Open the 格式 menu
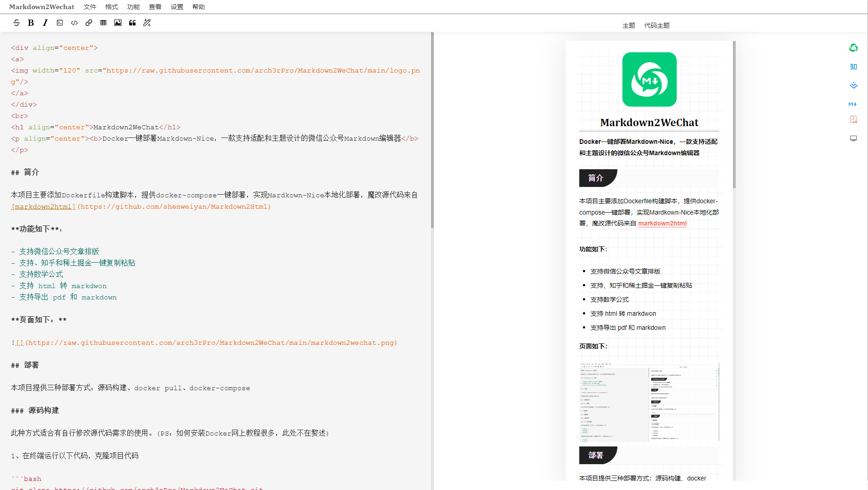 pos(112,7)
